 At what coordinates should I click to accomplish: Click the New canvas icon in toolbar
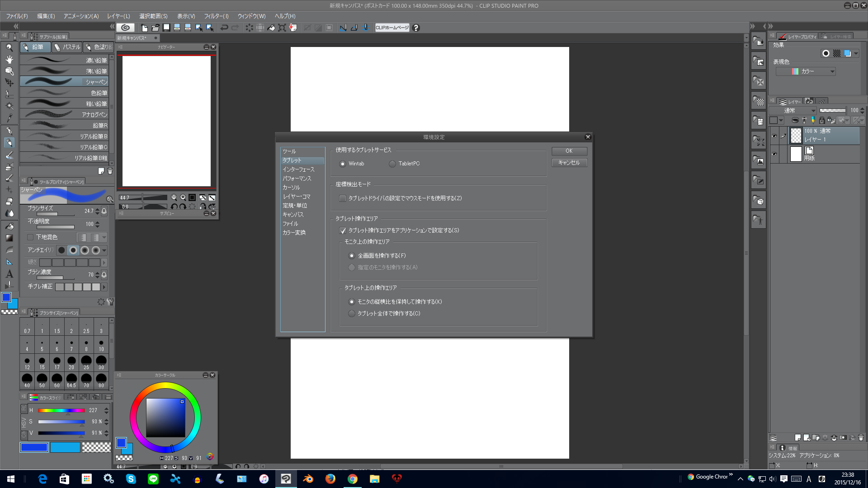coord(144,28)
